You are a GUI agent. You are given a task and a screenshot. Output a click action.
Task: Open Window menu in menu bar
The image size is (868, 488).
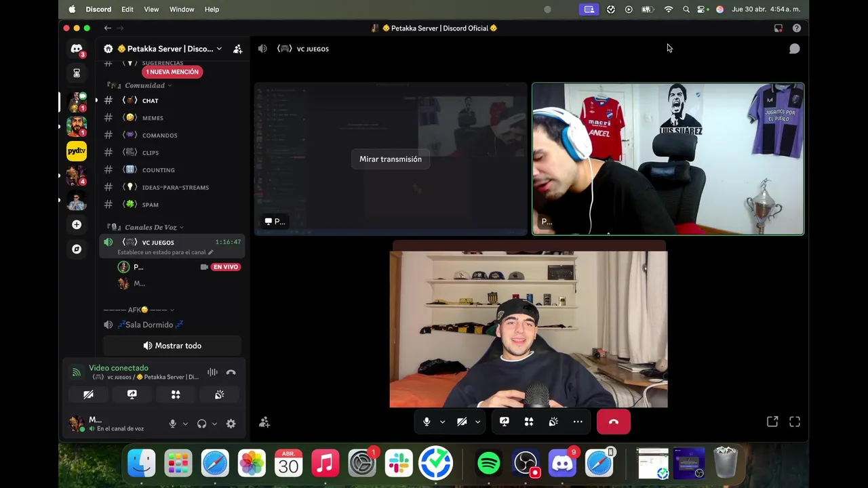[x=182, y=9]
